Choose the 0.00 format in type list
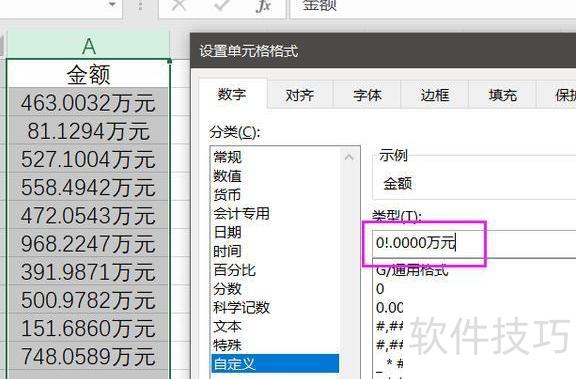This screenshot has height=379, width=576. pyautogui.click(x=389, y=308)
